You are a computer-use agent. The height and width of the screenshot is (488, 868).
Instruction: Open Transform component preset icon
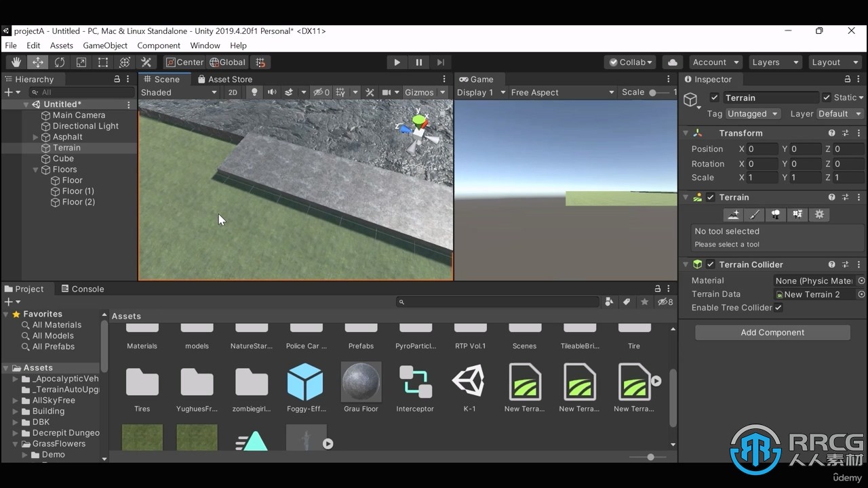[x=846, y=134]
